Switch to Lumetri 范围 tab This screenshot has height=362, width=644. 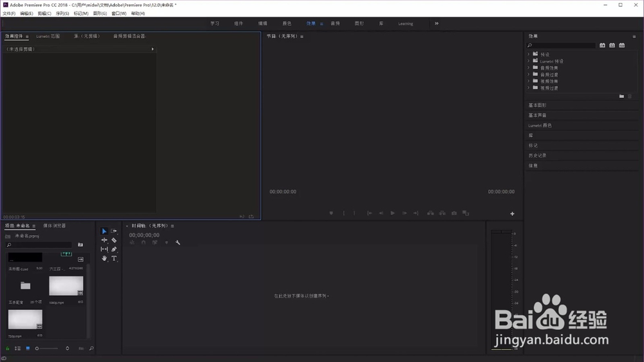tap(48, 36)
